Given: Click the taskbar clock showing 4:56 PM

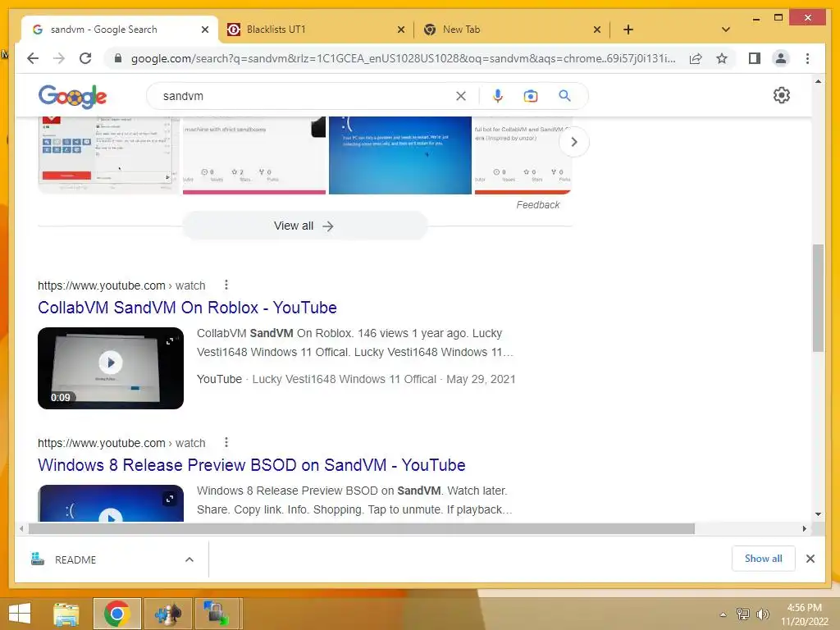Looking at the screenshot, I should click(x=804, y=608).
